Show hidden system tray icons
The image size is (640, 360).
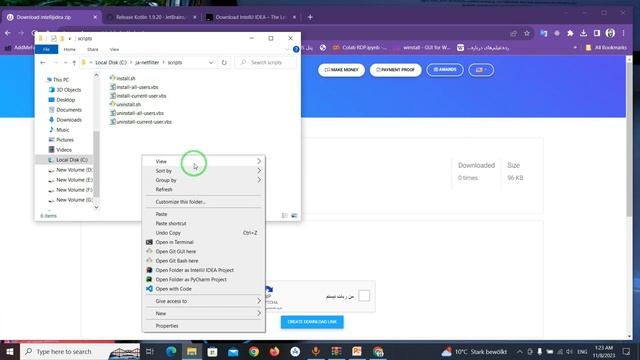tap(519, 351)
